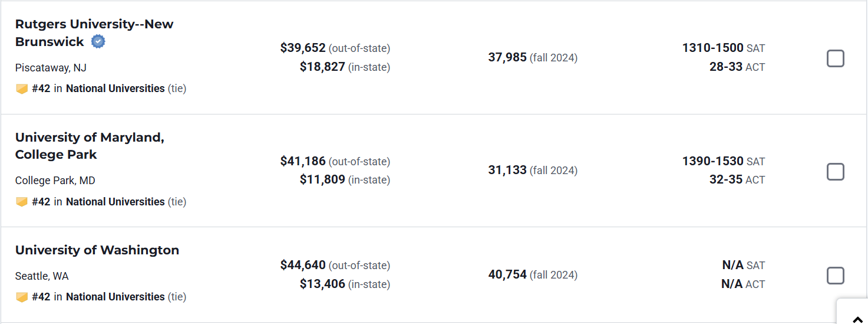Viewport: 868px width, 324px height.
Task: Select the University of Maryland compare checkbox
Action: tap(835, 172)
